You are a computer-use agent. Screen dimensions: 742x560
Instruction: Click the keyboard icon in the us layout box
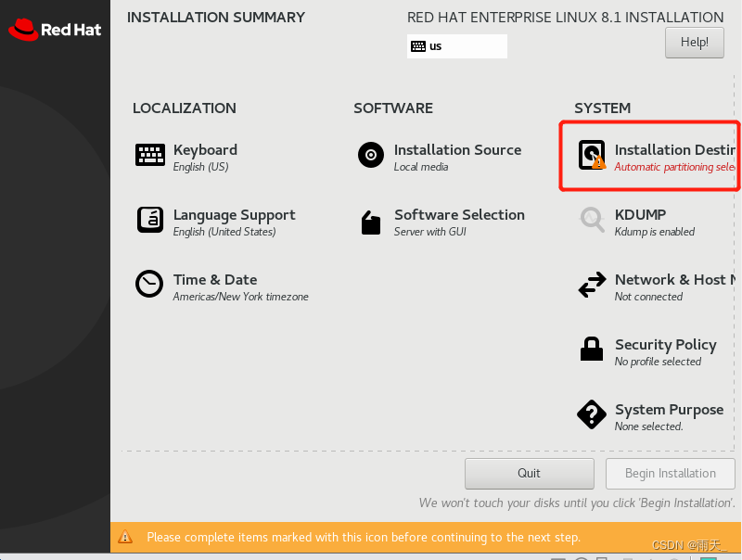coord(418,46)
